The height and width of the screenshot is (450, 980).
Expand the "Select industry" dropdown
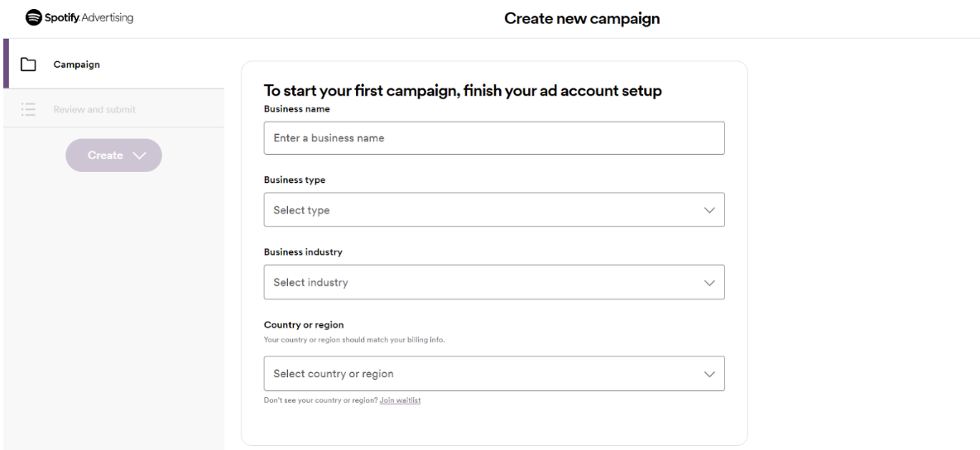point(493,282)
